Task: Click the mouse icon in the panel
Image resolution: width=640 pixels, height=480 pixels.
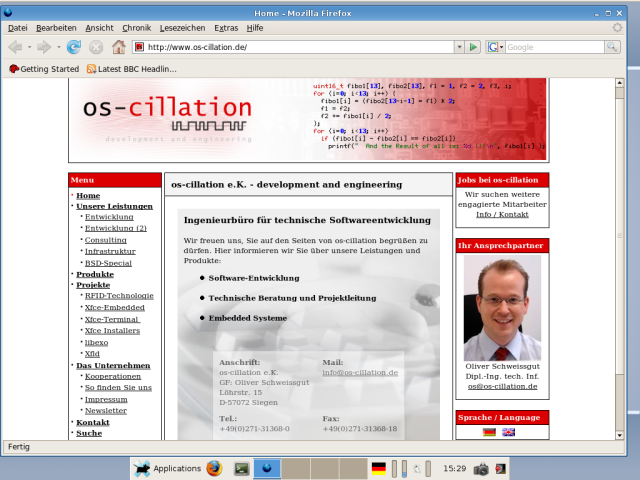Action: click(417, 469)
